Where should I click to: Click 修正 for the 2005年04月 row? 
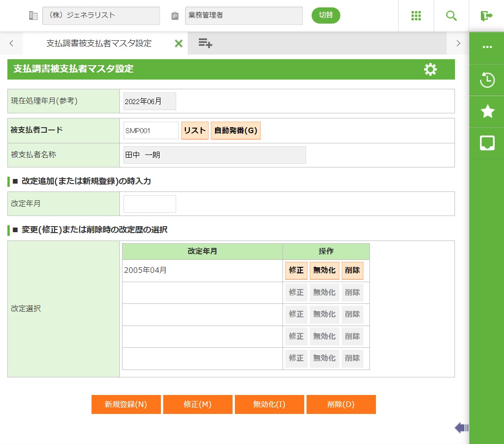(x=296, y=271)
